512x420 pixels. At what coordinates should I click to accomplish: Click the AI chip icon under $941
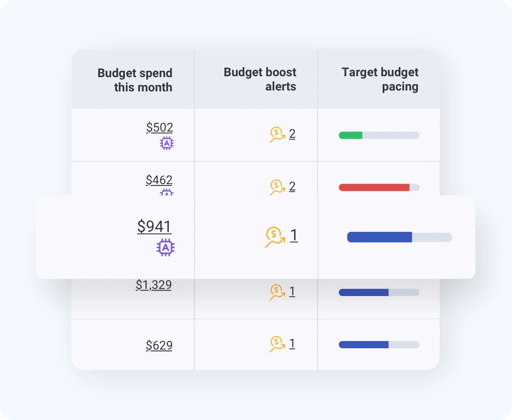point(165,247)
